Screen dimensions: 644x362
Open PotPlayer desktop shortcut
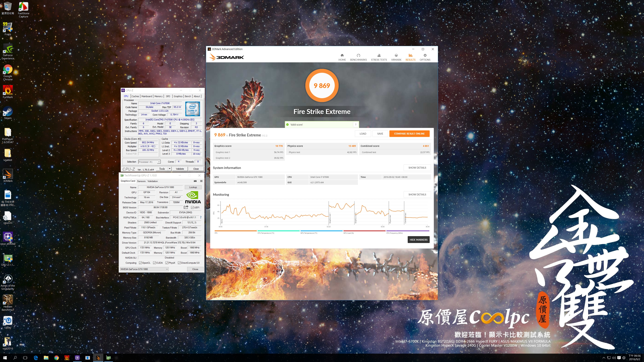pyautogui.click(x=8, y=135)
